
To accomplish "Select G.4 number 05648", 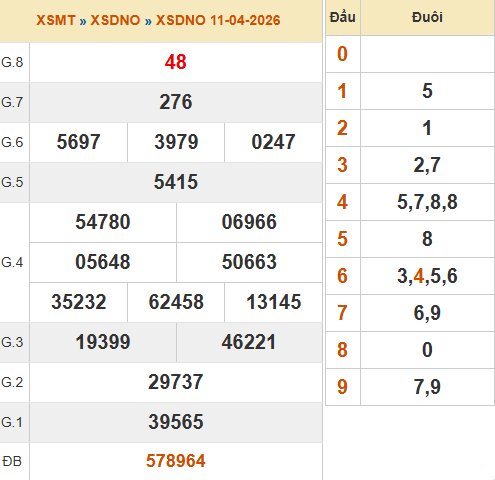I will [103, 262].
